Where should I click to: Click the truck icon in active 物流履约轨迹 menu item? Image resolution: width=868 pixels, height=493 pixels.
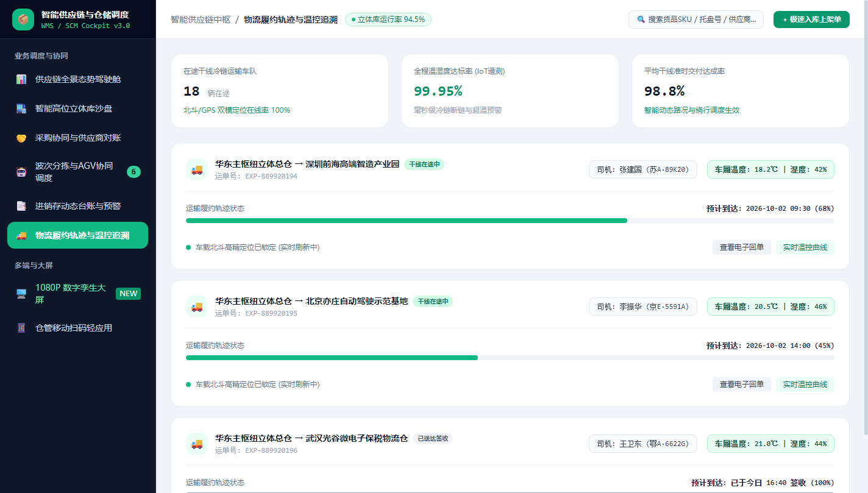[x=21, y=235]
